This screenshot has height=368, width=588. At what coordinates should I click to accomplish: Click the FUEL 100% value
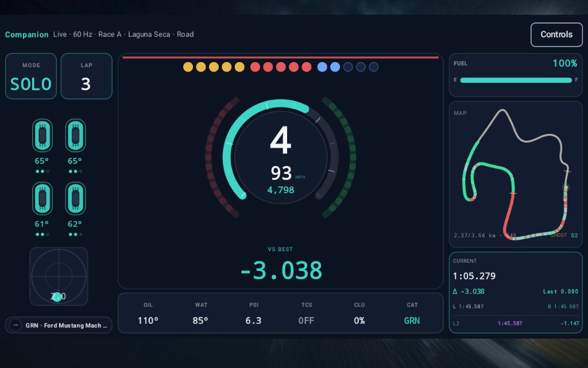pyautogui.click(x=565, y=63)
